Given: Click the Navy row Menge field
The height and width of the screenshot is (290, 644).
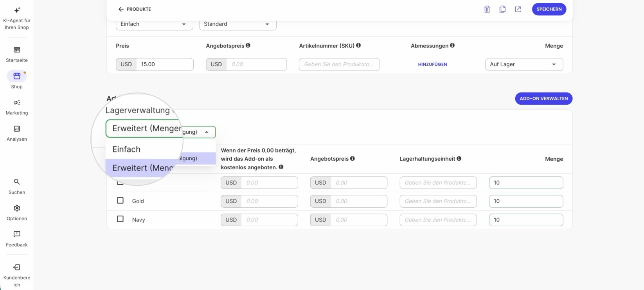Looking at the screenshot, I should click(x=526, y=220).
